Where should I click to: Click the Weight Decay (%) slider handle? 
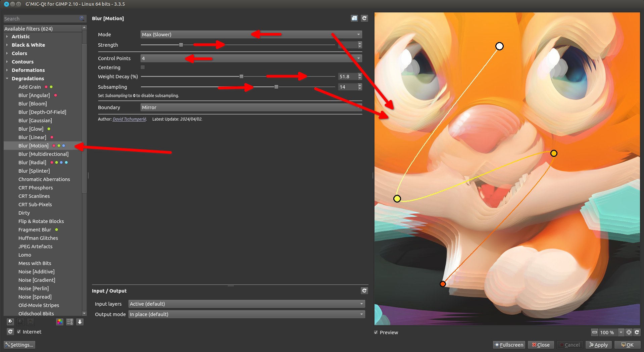[241, 76]
